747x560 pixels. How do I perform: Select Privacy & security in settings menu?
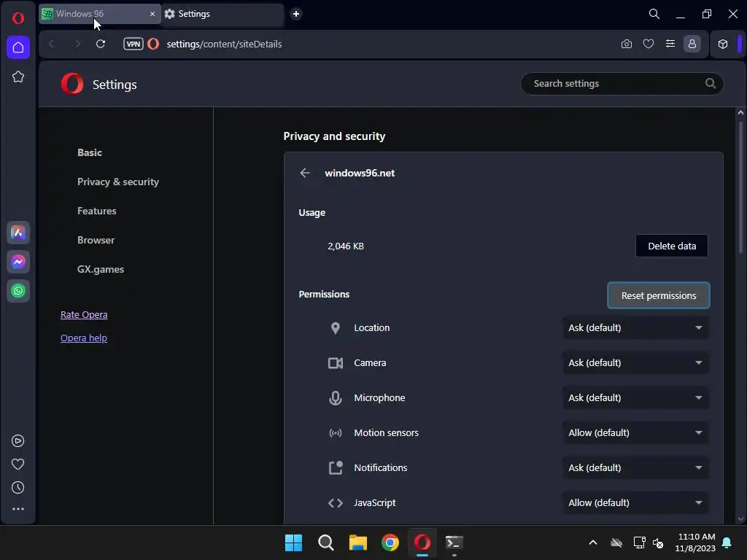coord(118,182)
